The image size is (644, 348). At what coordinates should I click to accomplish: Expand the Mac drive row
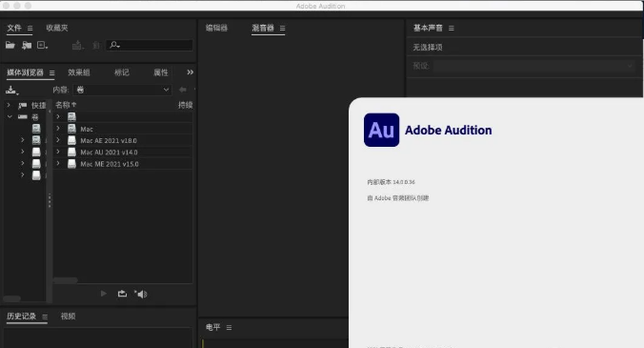(x=58, y=129)
